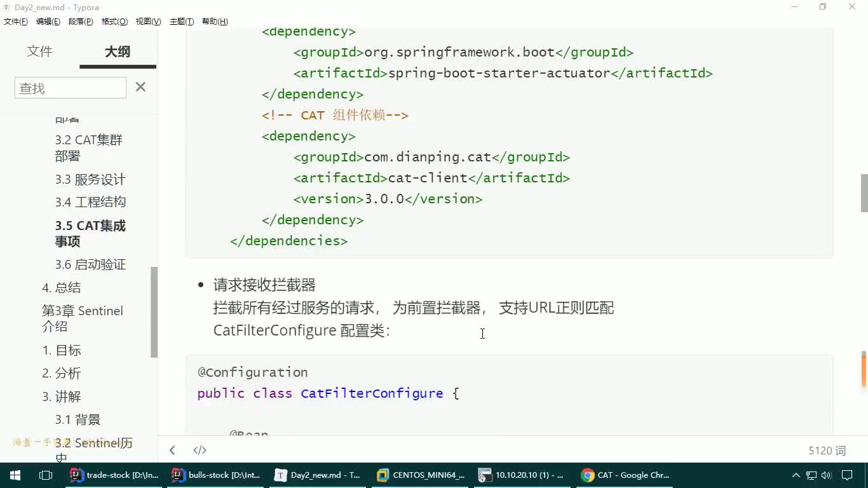Toggle source code mode icon
868x488 pixels.
200,451
